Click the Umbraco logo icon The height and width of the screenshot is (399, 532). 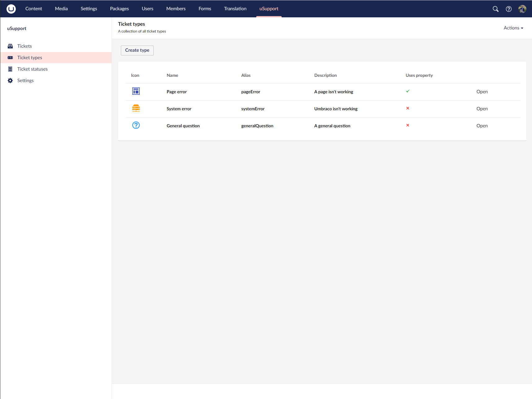coord(11,9)
